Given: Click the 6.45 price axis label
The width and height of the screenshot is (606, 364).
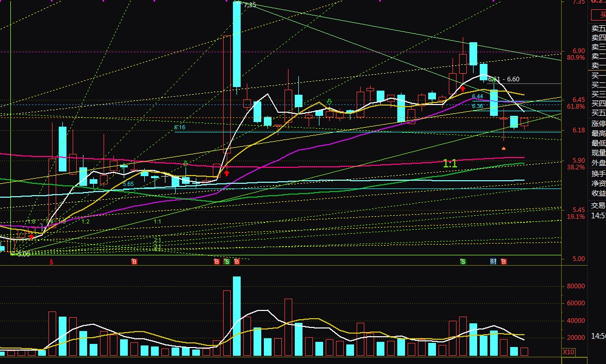Looking at the screenshot, I should coord(579,100).
